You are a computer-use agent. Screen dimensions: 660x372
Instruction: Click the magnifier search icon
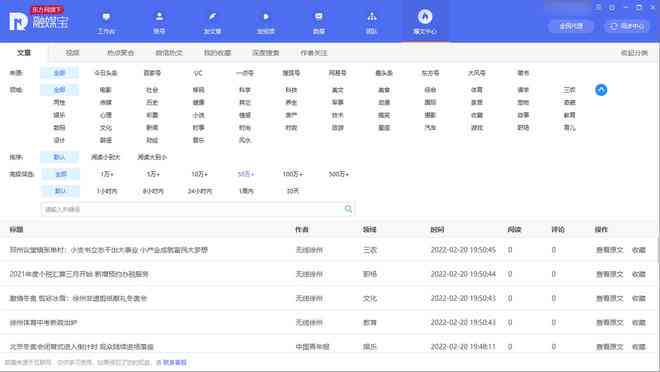point(348,209)
